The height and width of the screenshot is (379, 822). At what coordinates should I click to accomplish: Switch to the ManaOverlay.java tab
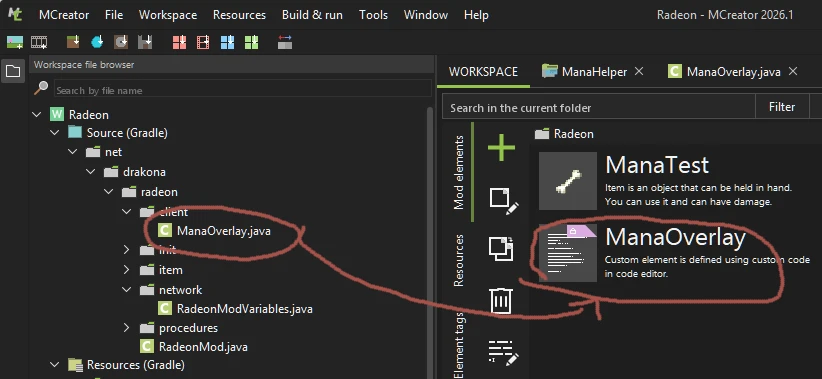tap(733, 72)
